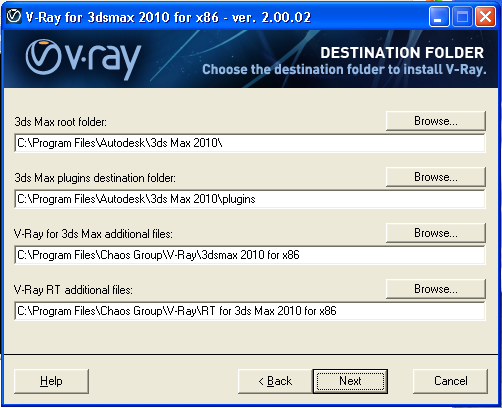Click the title bar text 'V-Ray for 3dsmax 2010'

122,17
